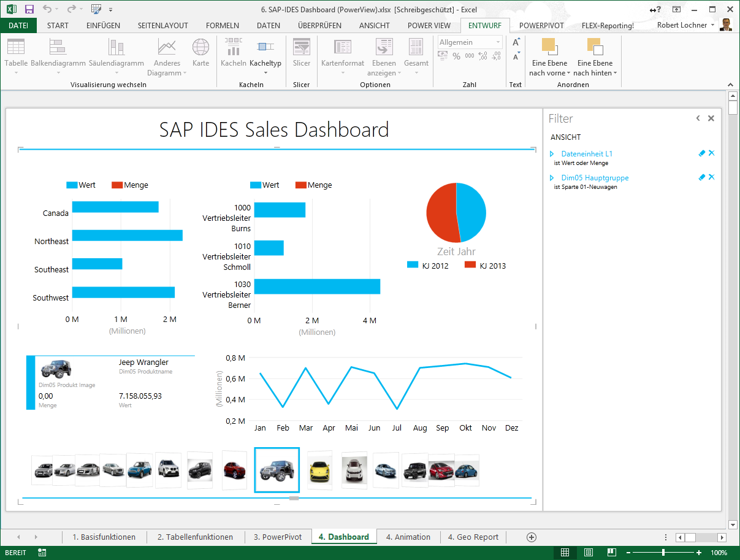Image resolution: width=740 pixels, height=560 pixels.
Task: Select the yellow sports car thumbnail
Action: click(x=319, y=470)
